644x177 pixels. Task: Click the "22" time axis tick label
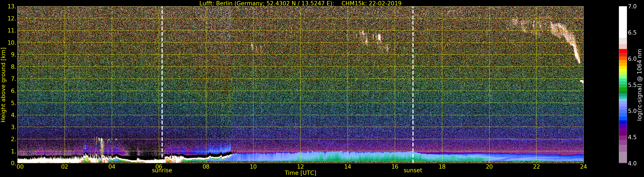[536, 167]
